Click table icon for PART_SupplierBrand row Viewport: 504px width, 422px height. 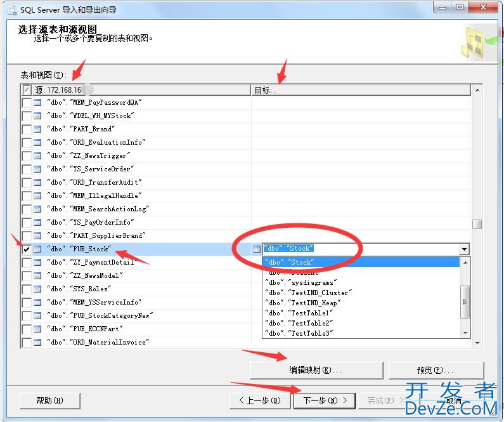click(37, 236)
